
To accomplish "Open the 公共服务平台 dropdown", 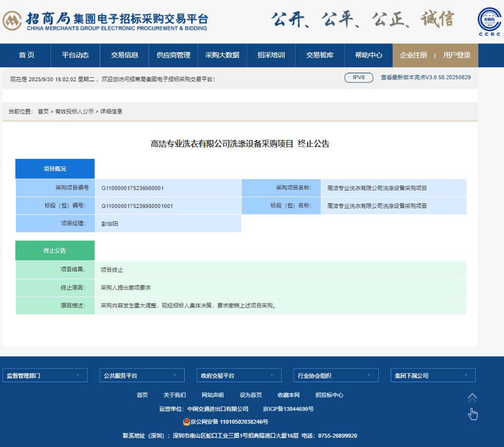I will [142, 375].
